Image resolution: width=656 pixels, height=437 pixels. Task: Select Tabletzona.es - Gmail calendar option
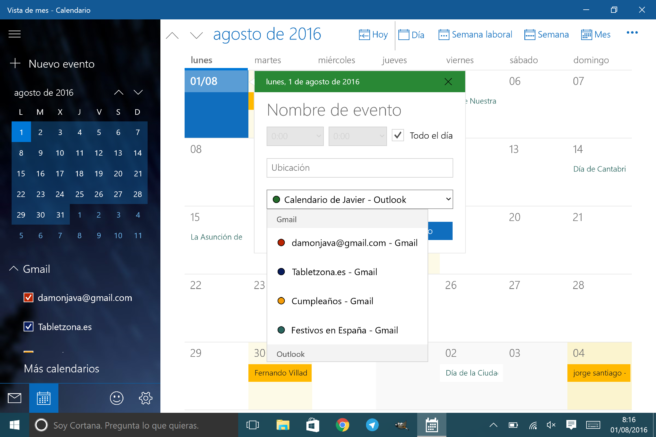click(347, 272)
